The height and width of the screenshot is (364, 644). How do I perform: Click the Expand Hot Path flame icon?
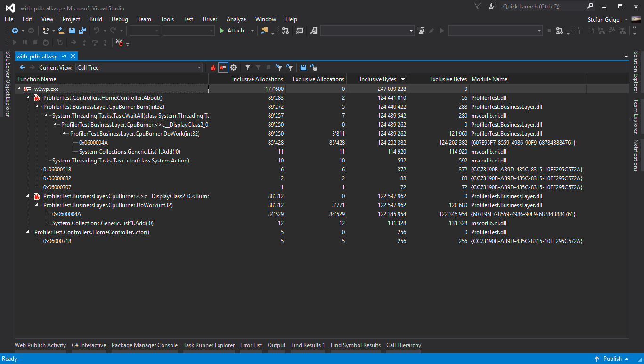(x=213, y=67)
